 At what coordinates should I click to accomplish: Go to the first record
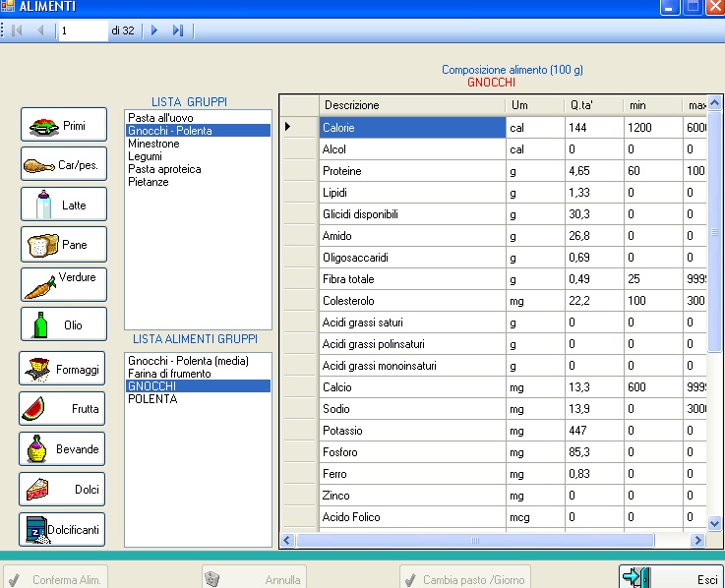point(17,30)
